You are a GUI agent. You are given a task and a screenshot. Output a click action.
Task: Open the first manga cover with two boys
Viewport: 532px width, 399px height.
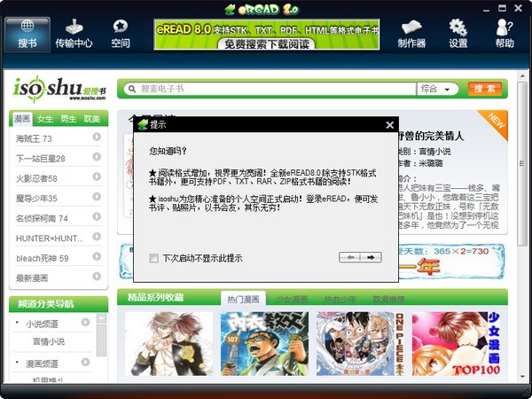coord(169,344)
